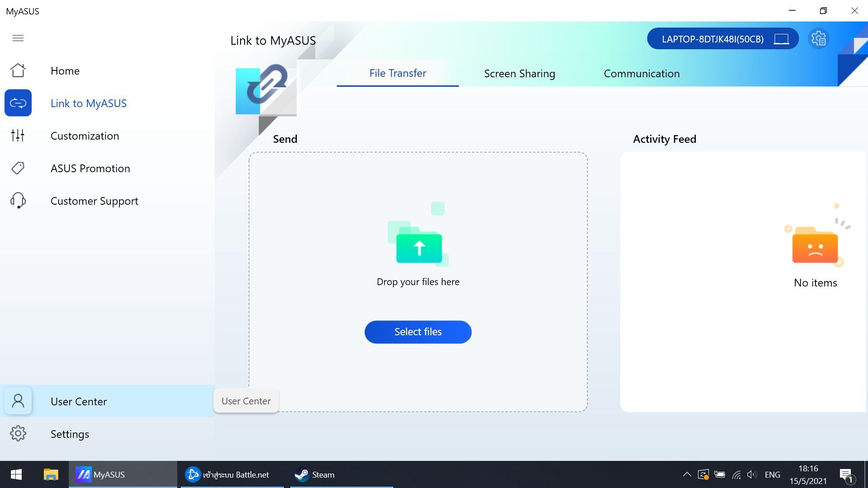Screen dimensions: 868x488
Task: Click the 'Send' heading
Action: (x=285, y=139)
